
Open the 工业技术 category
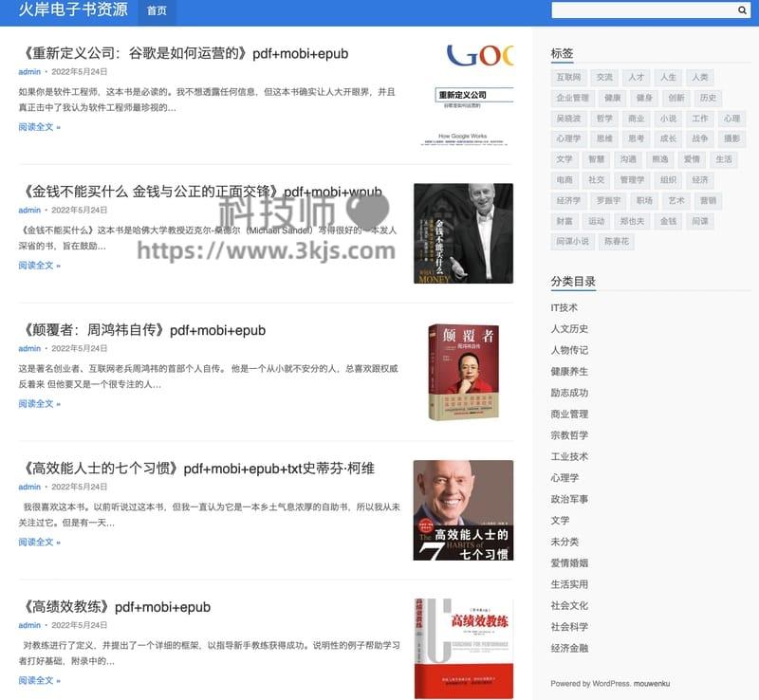pos(569,457)
